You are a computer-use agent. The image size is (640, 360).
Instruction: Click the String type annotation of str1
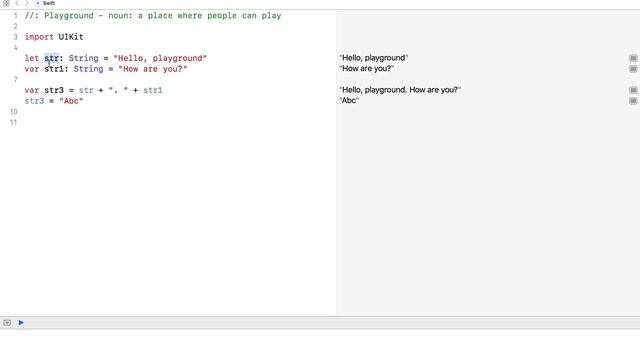pyautogui.click(x=88, y=69)
